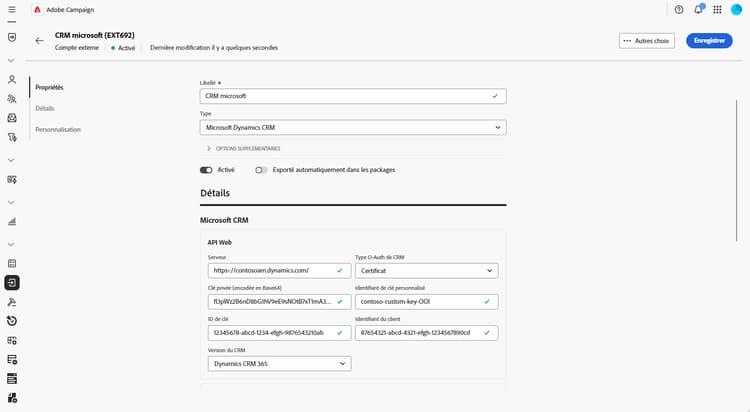
Task: Open the notifications bell
Action: (698, 10)
